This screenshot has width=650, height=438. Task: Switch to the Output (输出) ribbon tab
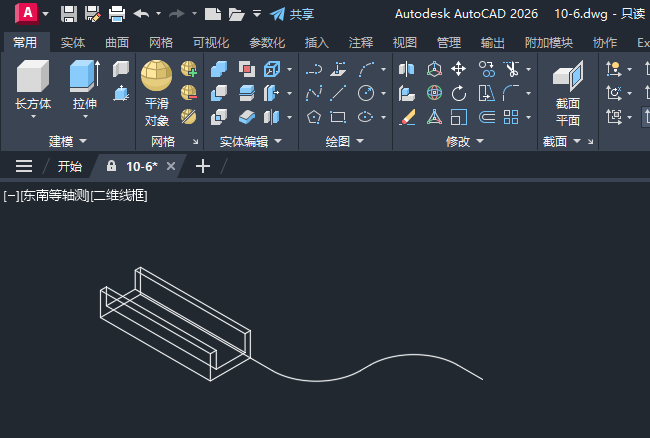[492, 42]
